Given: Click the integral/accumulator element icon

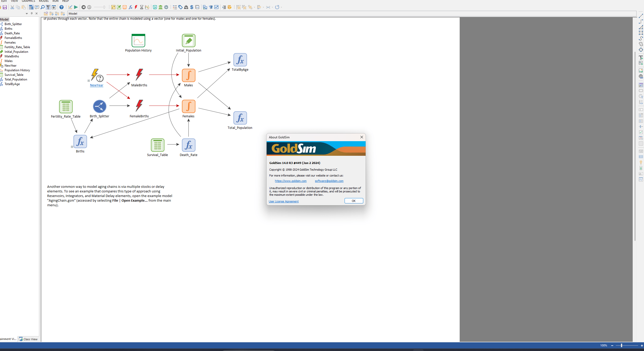Looking at the screenshot, I should point(188,76).
